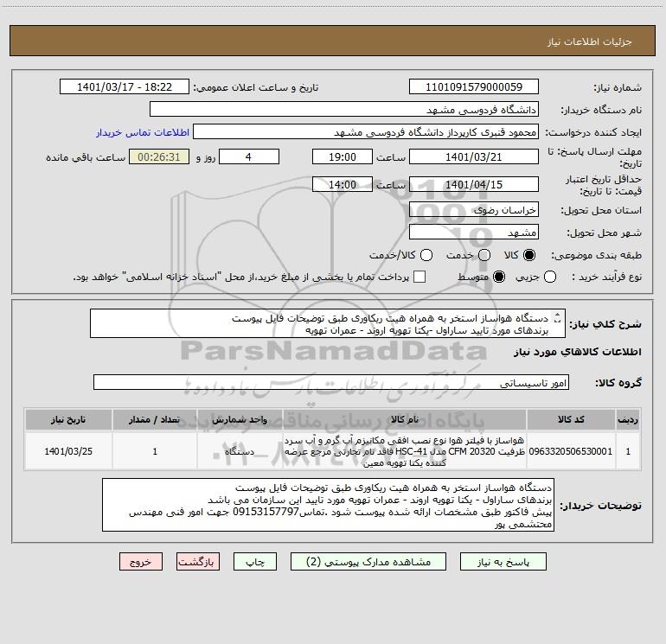This screenshot has height=644, width=666.
Task: Click the نام کالا column header
Action: pyautogui.click(x=405, y=419)
